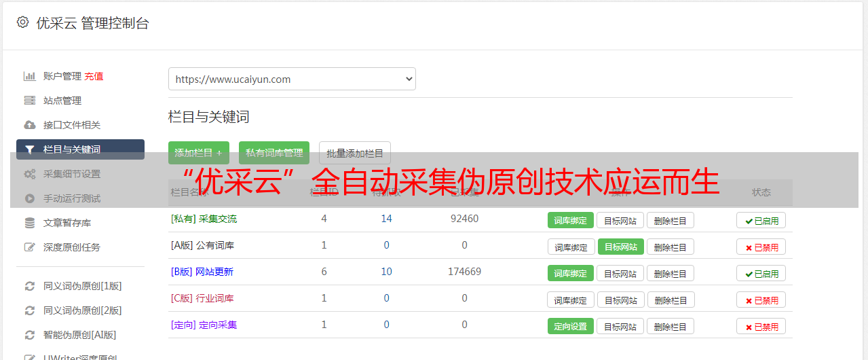Click the [定向] 定向采集 column name
This screenshot has height=360, width=868.
[204, 325]
